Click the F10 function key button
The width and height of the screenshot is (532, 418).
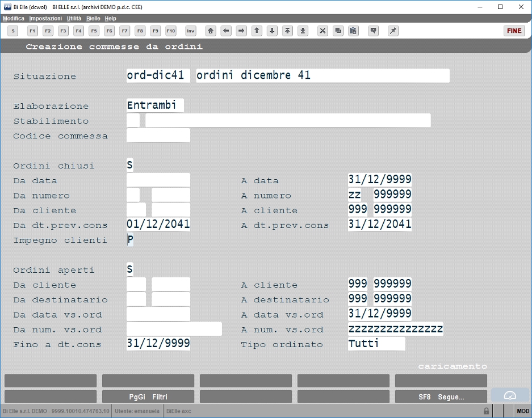171,31
